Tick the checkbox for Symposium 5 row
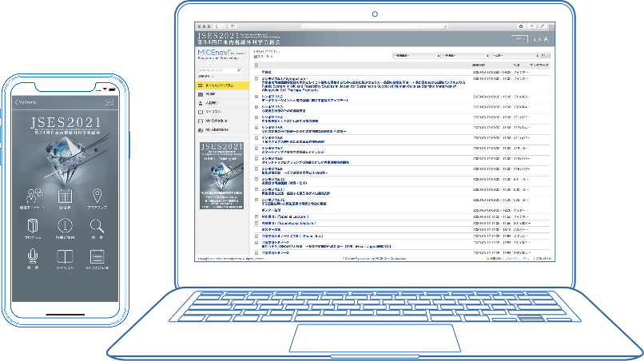Viewport: 644px width, 361px height. [256, 128]
